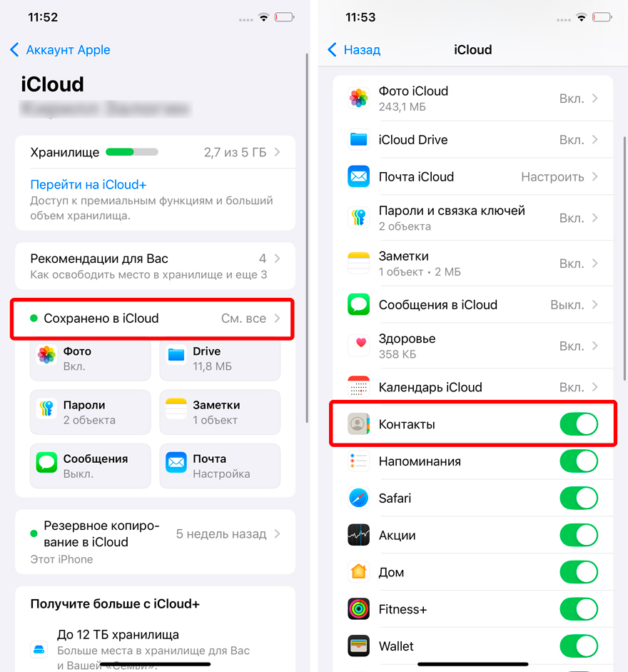The image size is (628, 672).
Task: Open Рекомендации для Вас chevron
Action: (277, 259)
